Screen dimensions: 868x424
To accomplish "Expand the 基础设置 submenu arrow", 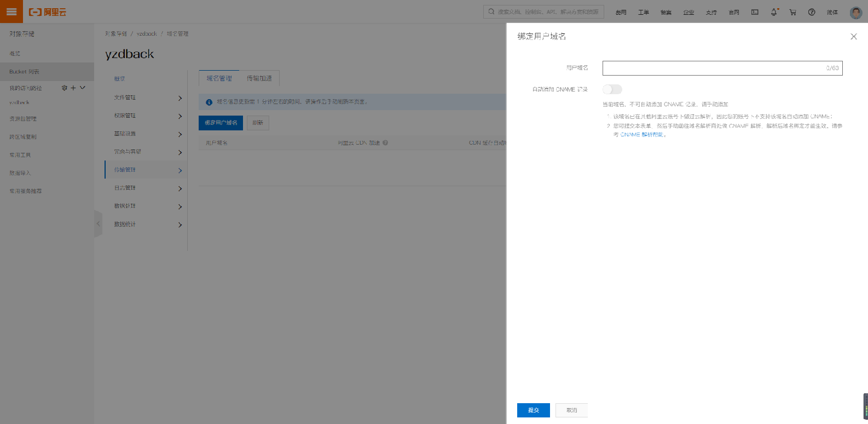I will click(x=180, y=134).
